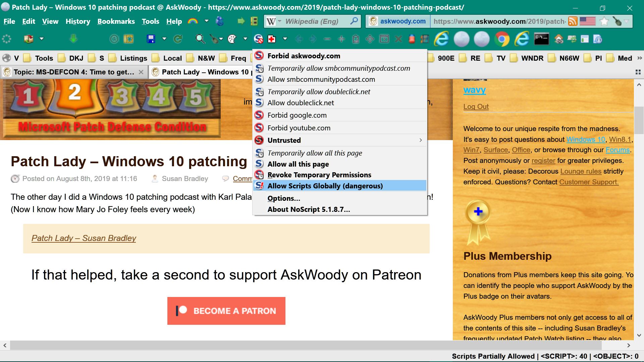The image size is (644, 362).
Task: Toggle Forbid askwoody.com in NoScript menu
Action: coord(304,56)
